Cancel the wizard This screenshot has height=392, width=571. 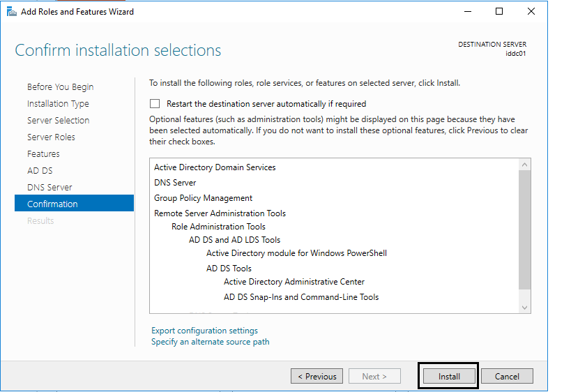pyautogui.click(x=507, y=377)
